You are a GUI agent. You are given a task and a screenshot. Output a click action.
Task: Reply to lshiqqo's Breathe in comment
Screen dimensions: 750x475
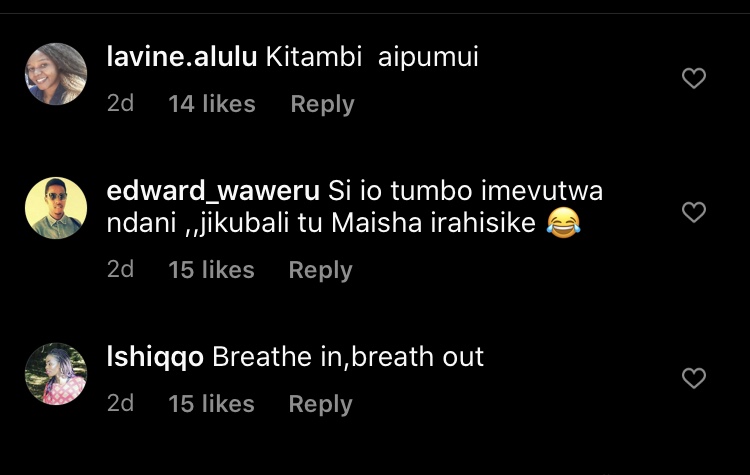point(320,404)
